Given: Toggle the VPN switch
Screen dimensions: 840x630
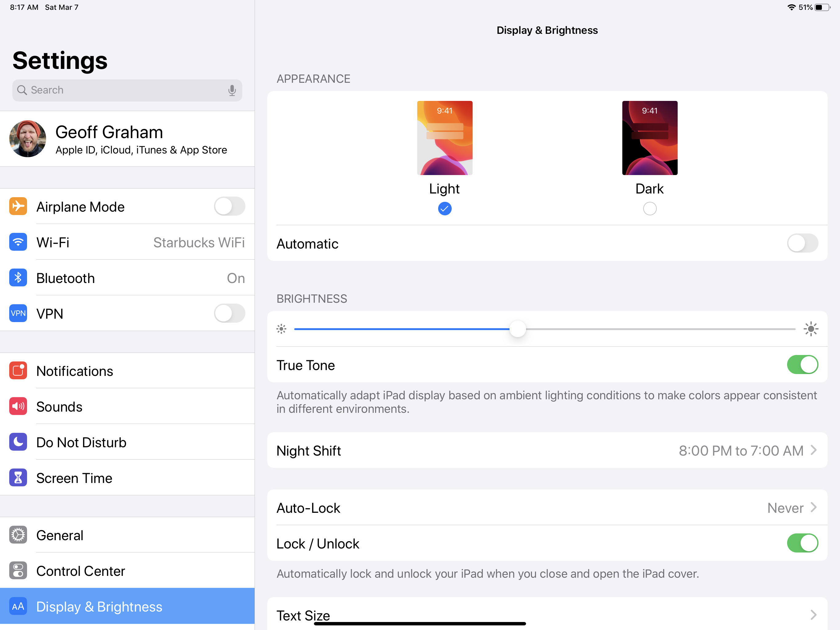Looking at the screenshot, I should (x=229, y=313).
